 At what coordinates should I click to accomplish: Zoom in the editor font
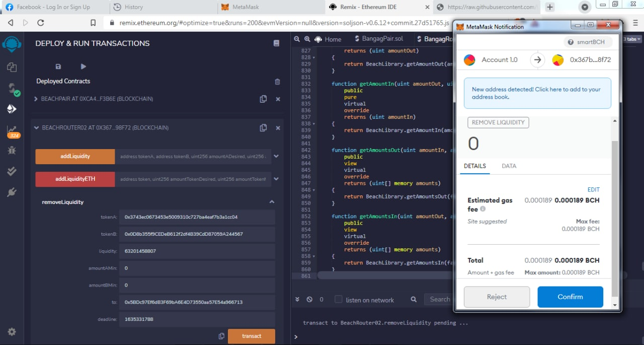(307, 39)
